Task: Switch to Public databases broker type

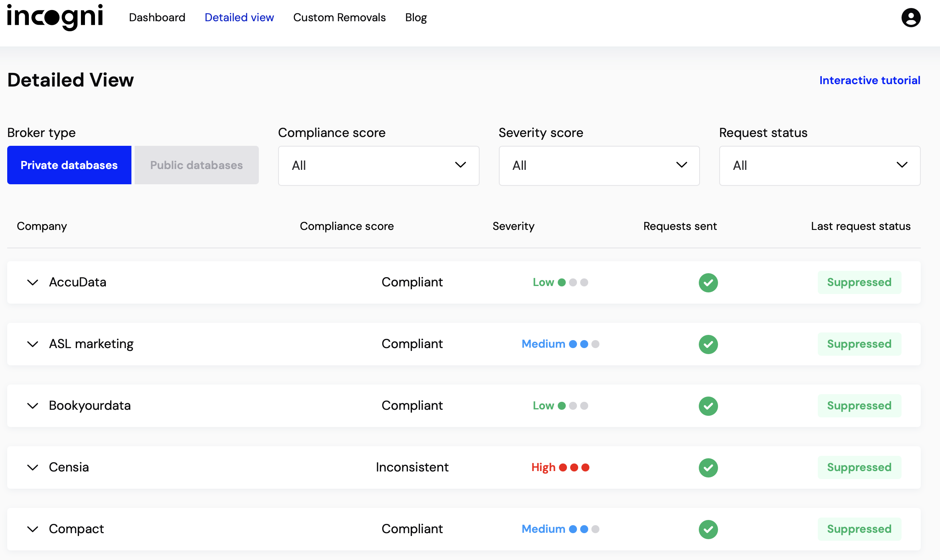Action: click(x=196, y=165)
